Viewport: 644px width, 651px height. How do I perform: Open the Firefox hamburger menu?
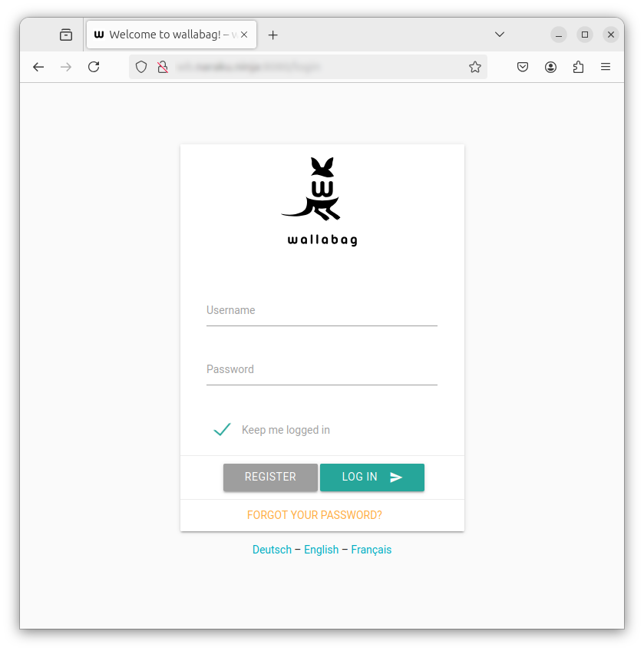click(606, 67)
